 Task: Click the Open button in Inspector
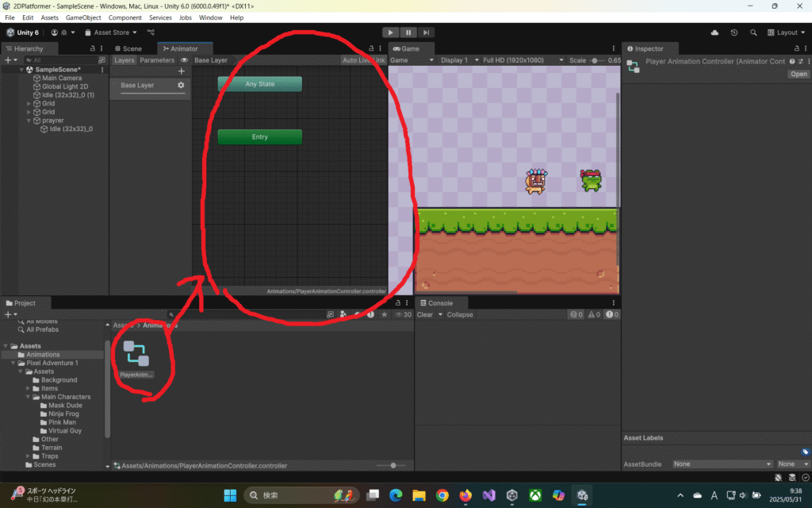click(x=799, y=74)
